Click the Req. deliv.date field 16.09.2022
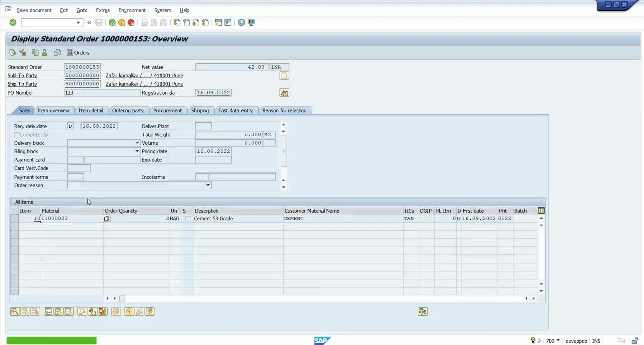 (99, 126)
